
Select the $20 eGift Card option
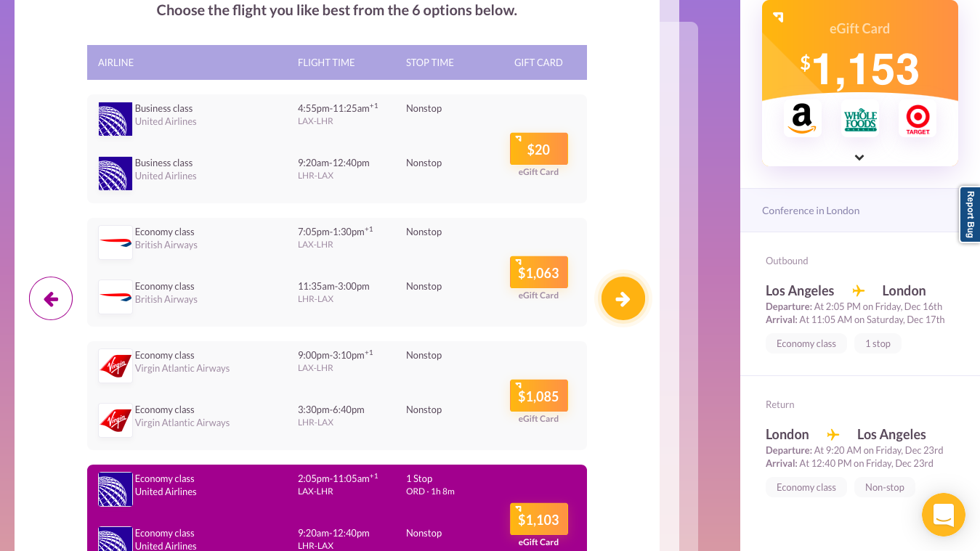538,150
